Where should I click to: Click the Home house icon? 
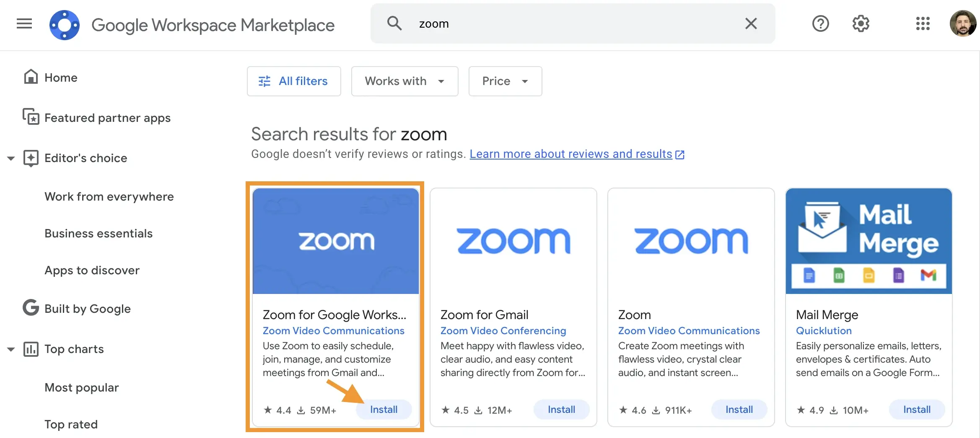[x=31, y=77]
